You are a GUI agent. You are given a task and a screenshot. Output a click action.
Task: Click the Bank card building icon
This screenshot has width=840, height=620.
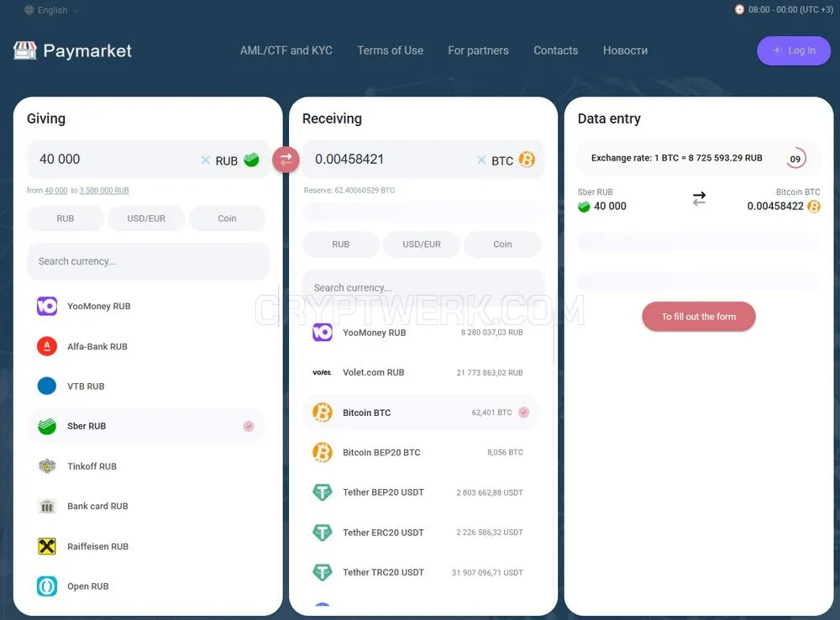46,506
